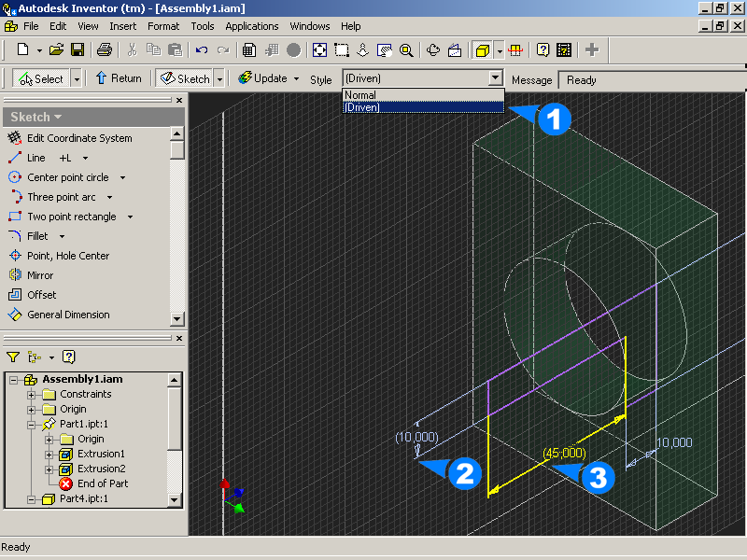Choose Normal in the Style list
Image resolution: width=747 pixels, height=560 pixels.
[x=423, y=95]
